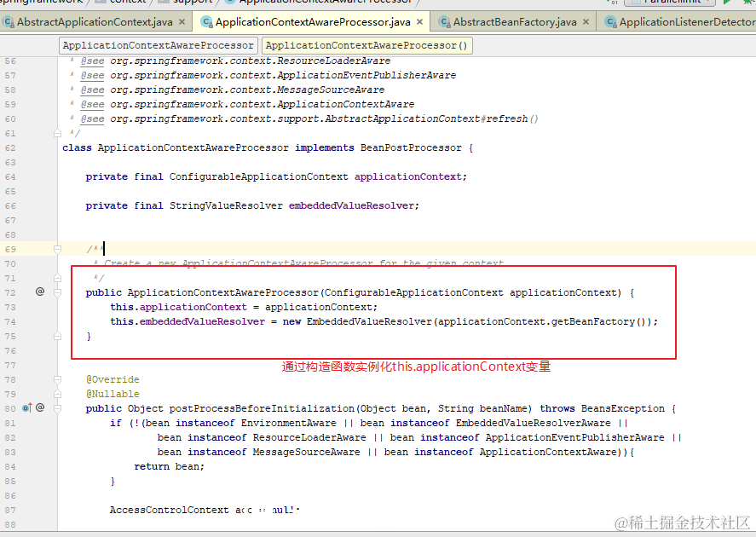Click EmbeddedValueResolverAware on line 81
756x537 pixels.
point(534,423)
